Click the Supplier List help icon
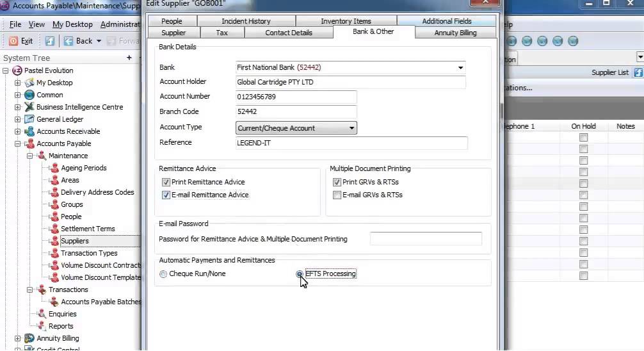 point(638,72)
